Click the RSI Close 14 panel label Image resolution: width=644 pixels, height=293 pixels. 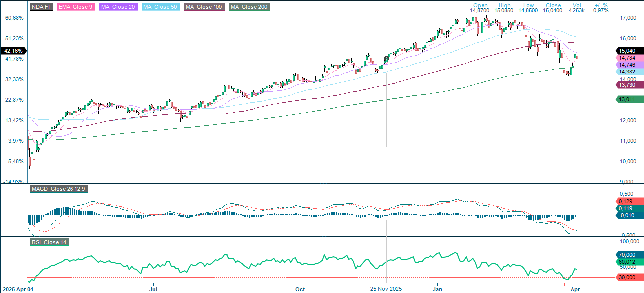pyautogui.click(x=48, y=243)
